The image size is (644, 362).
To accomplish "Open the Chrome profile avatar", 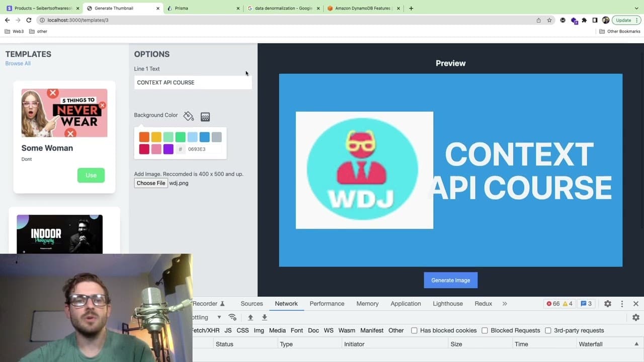I will pos(605,20).
